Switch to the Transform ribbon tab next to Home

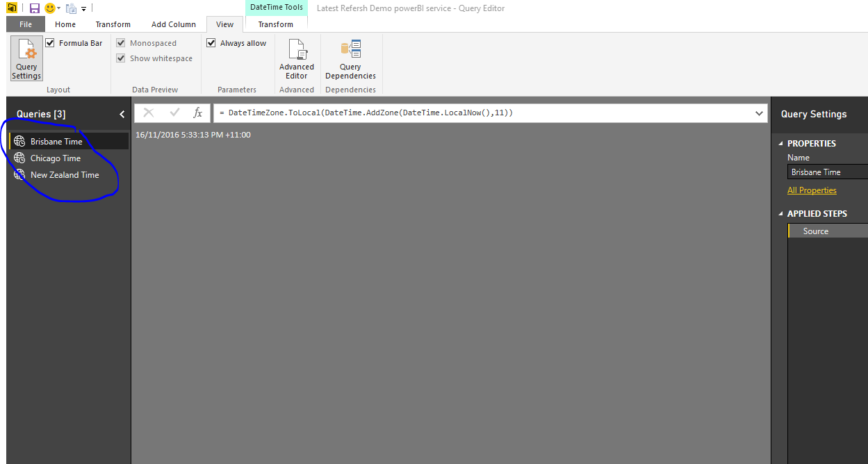[113, 24]
